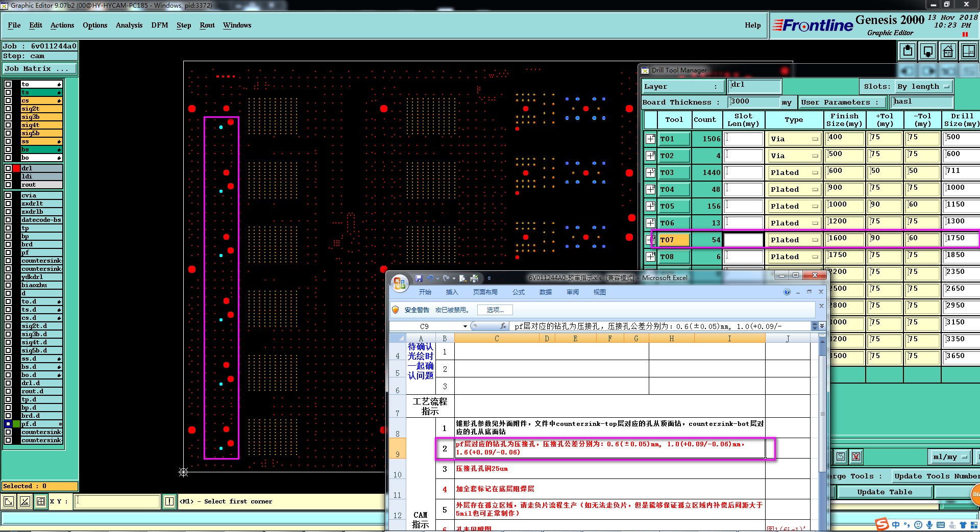The height and width of the screenshot is (532, 980).
Task: Toggle the checkbox for the rout layer
Action: click(x=8, y=185)
